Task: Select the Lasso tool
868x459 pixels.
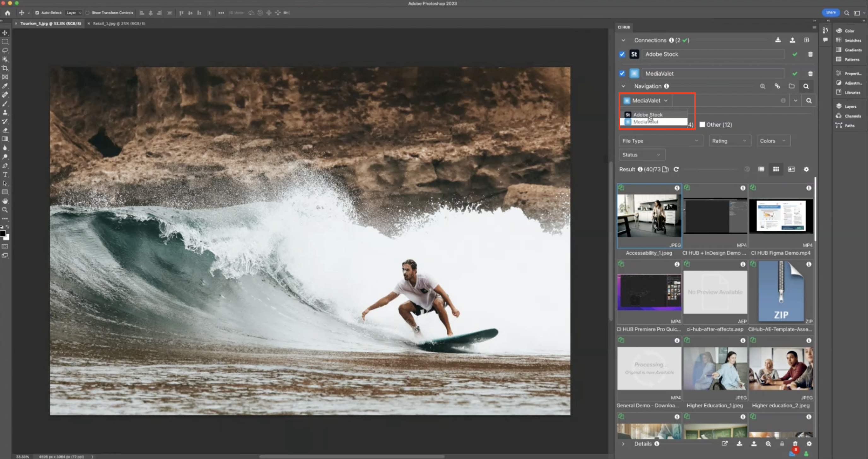Action: coord(5,50)
